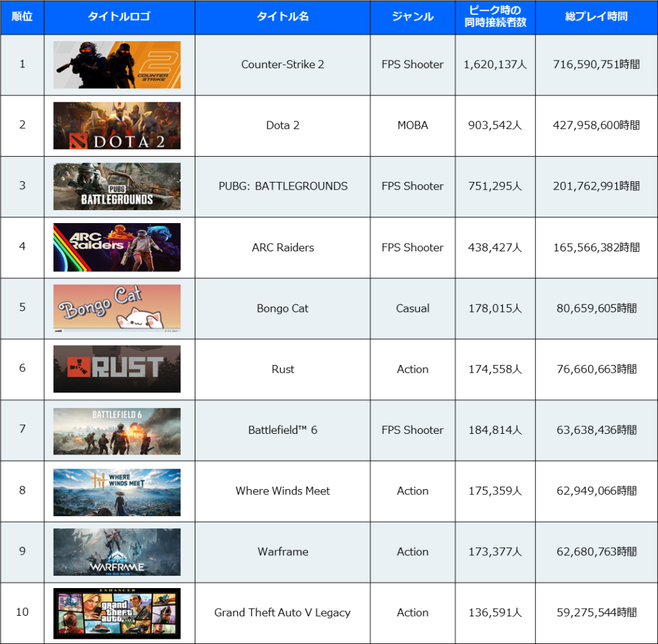
Task: Open the ARC Raiders logo image
Action: 117,247
